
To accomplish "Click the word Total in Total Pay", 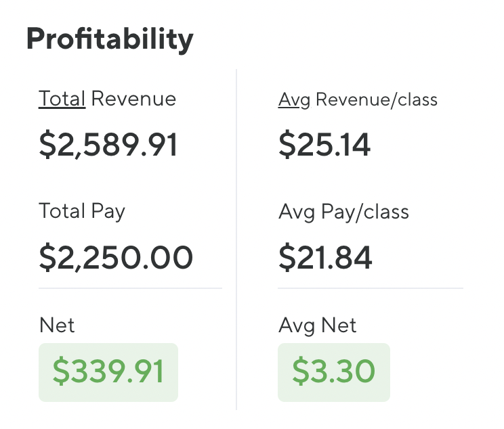I will click(x=62, y=211).
